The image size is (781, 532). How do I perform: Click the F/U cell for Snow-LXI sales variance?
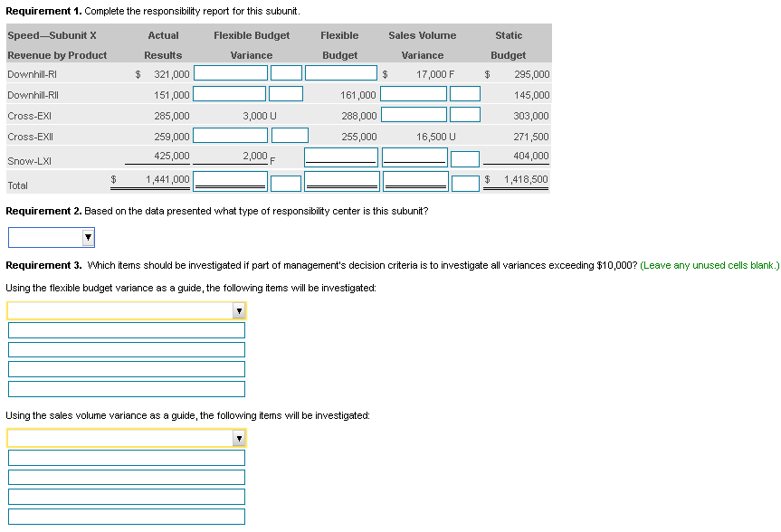coord(464,159)
